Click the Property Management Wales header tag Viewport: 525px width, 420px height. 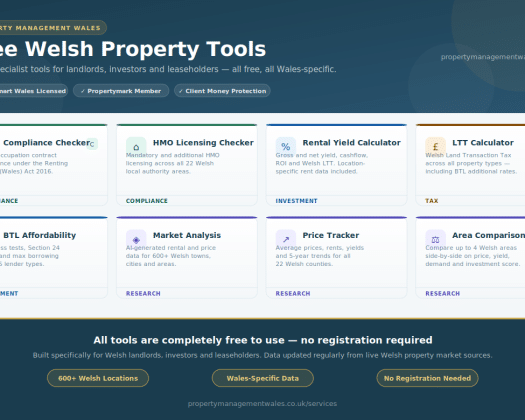tap(53, 28)
